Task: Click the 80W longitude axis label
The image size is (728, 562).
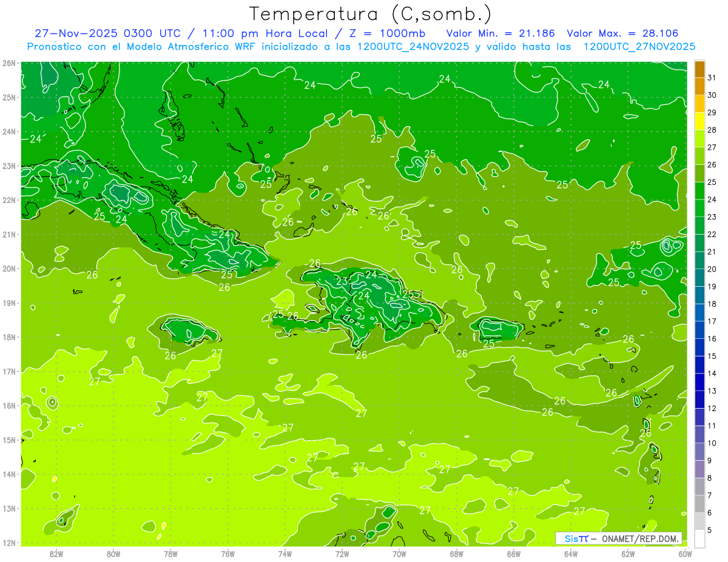Action: pos(113,554)
